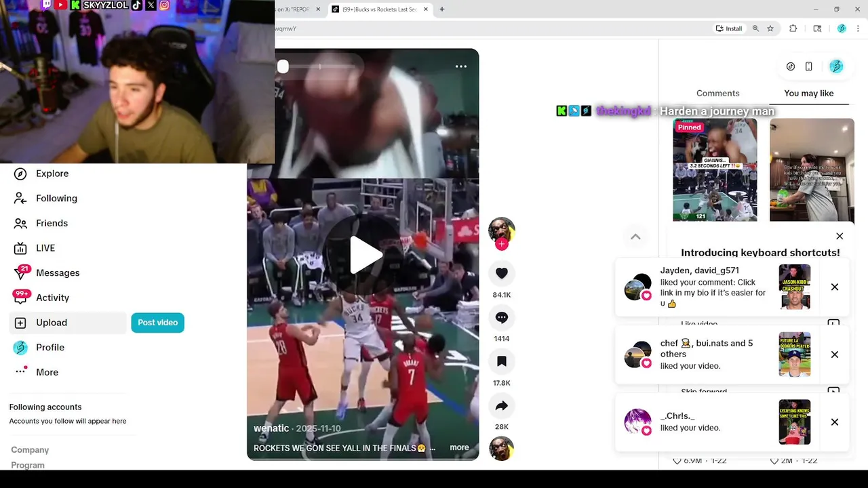Open the Chrome three-dot menu
Image resolution: width=868 pixels, height=488 pixels.
coord(859,28)
